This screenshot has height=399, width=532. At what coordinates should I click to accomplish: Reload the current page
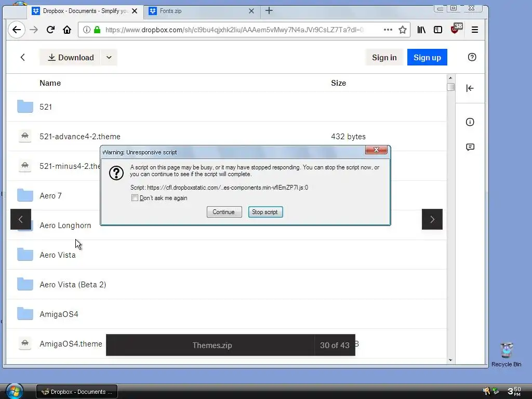[50, 30]
